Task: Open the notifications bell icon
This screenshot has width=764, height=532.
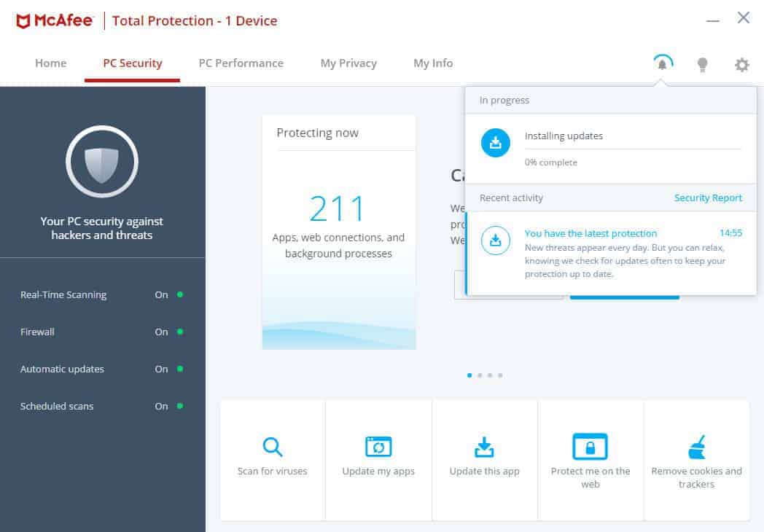Action: 662,63
